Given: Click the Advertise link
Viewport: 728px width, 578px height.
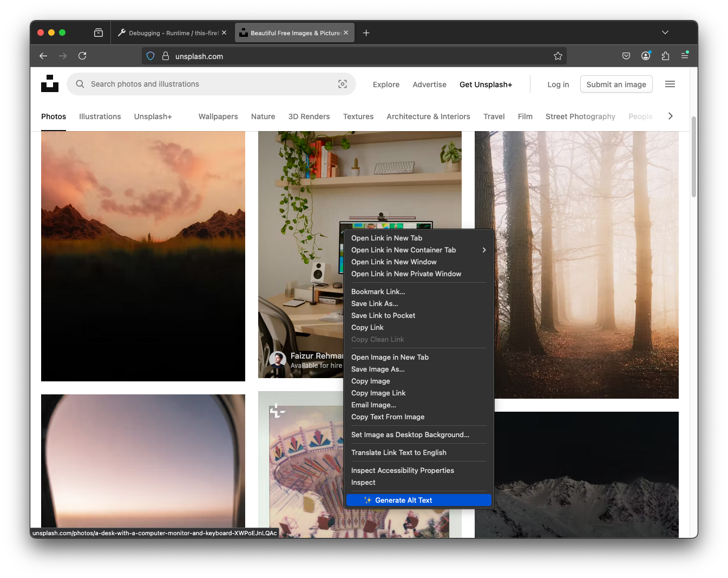Looking at the screenshot, I should coord(429,85).
